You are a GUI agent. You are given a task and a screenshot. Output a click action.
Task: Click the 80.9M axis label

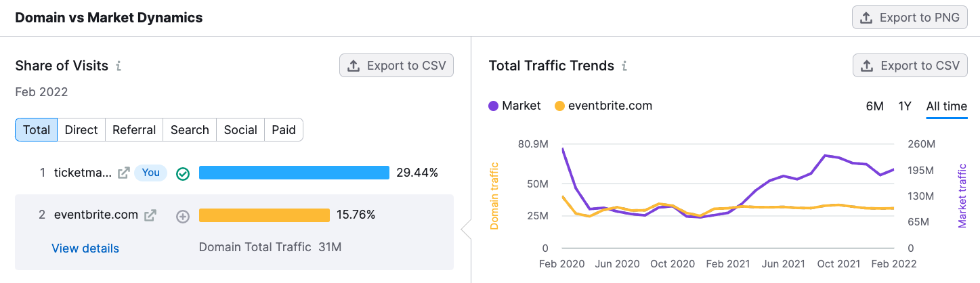pos(533,144)
